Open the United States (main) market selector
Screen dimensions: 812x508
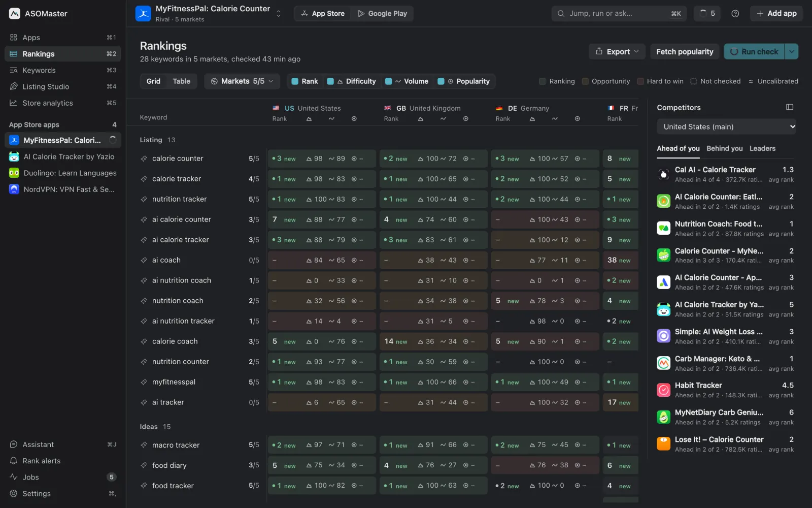[x=726, y=127]
